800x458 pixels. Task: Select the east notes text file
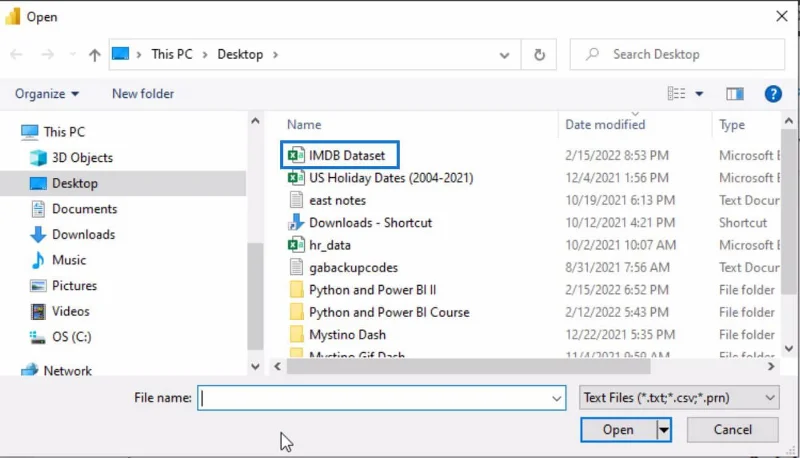(337, 200)
